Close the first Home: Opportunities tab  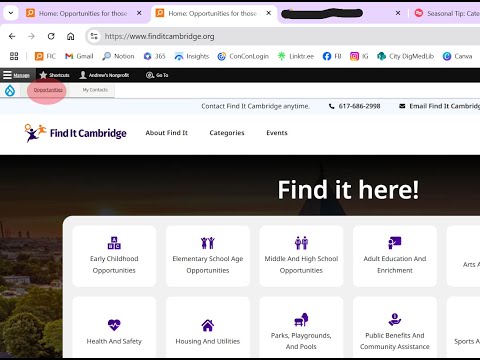(x=139, y=13)
